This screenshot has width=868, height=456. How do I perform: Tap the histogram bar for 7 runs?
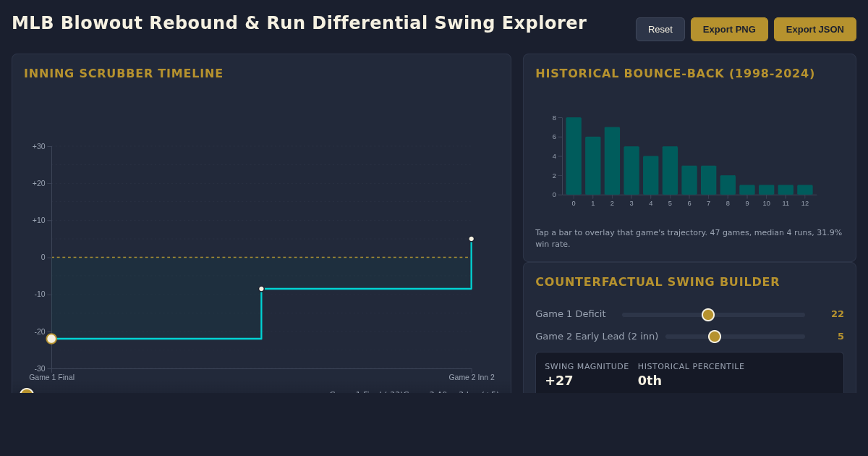(709, 180)
